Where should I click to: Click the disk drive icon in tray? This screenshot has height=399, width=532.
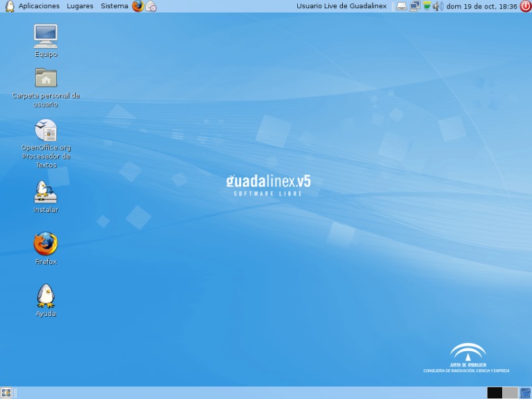(402, 6)
